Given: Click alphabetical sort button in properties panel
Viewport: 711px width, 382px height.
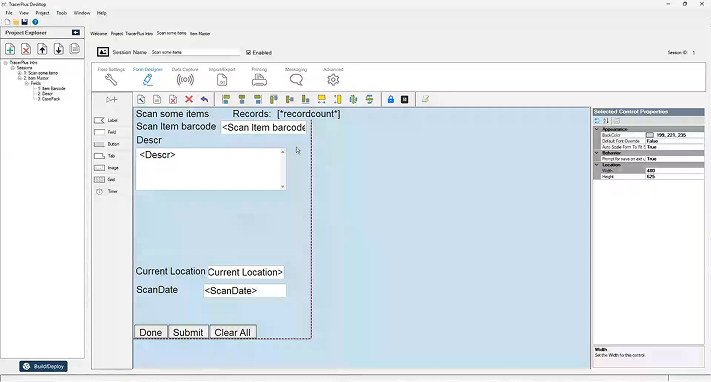Looking at the screenshot, I should 606,121.
